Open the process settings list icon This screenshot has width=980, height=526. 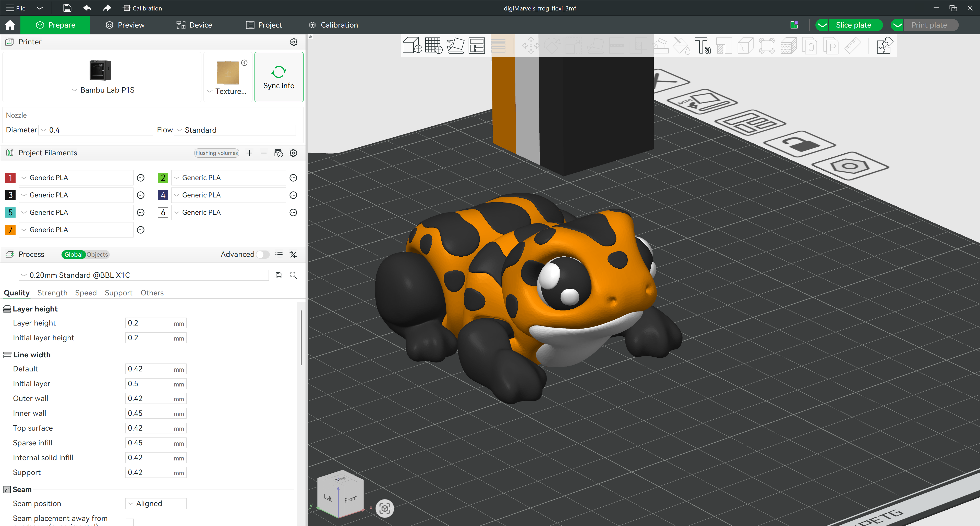tap(279, 255)
